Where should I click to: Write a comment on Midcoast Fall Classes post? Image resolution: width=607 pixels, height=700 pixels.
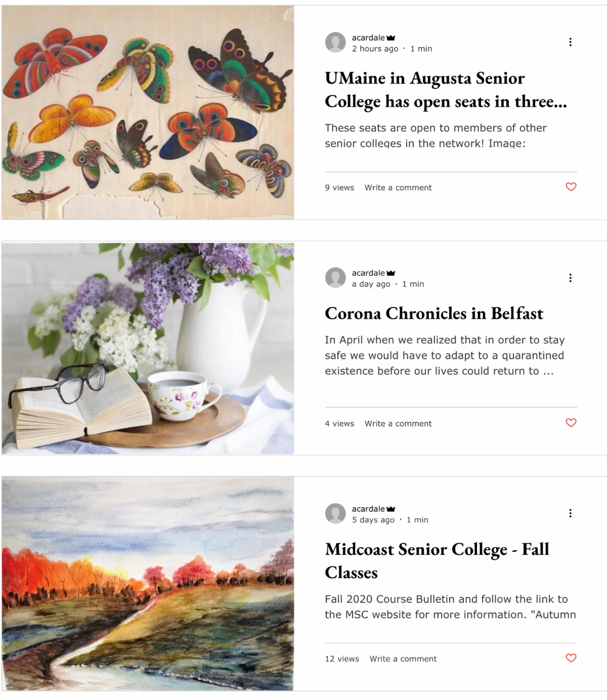(403, 659)
